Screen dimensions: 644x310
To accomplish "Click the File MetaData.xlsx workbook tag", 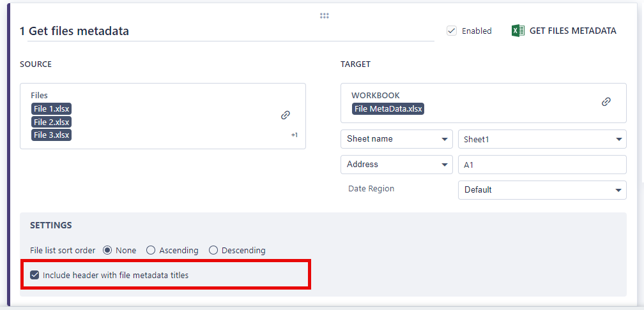I will coord(388,109).
